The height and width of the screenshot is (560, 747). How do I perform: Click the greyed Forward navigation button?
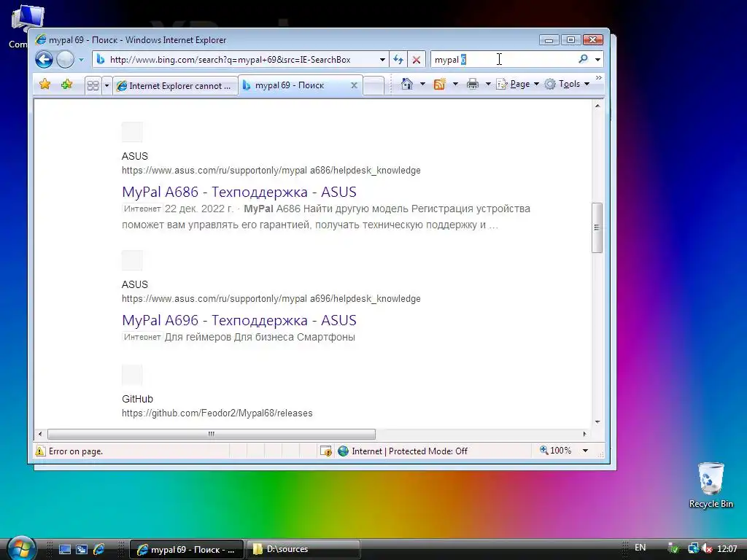[x=65, y=60]
